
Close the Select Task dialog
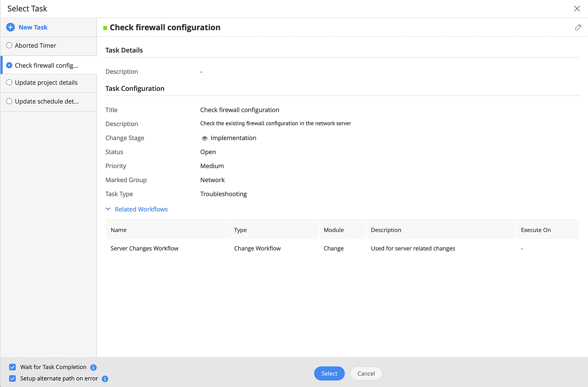(577, 9)
